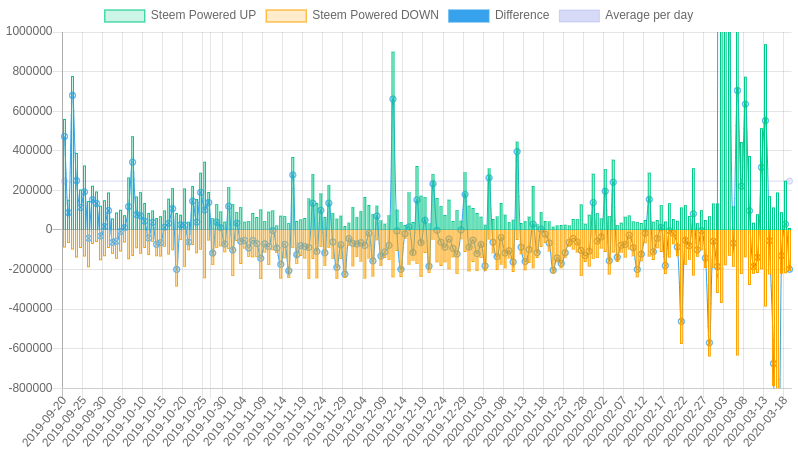
Task: Click the Average per day point at right edge
Action: tap(789, 181)
